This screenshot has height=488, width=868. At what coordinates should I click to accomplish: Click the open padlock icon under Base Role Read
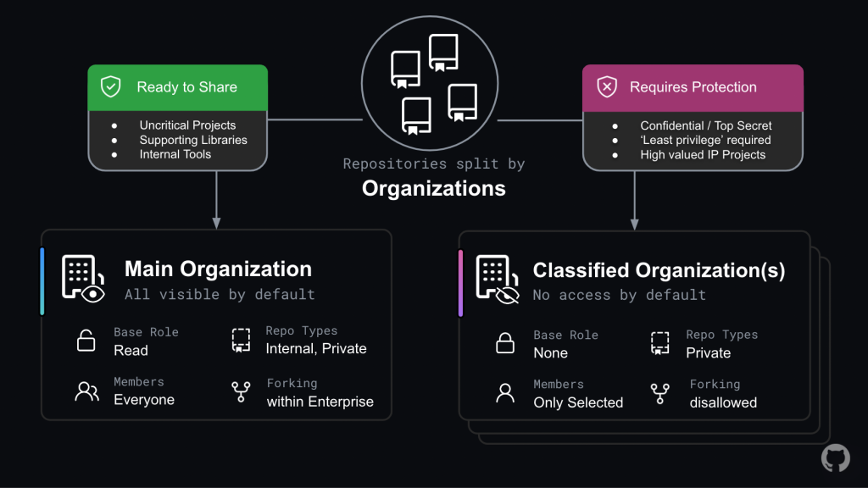click(86, 341)
